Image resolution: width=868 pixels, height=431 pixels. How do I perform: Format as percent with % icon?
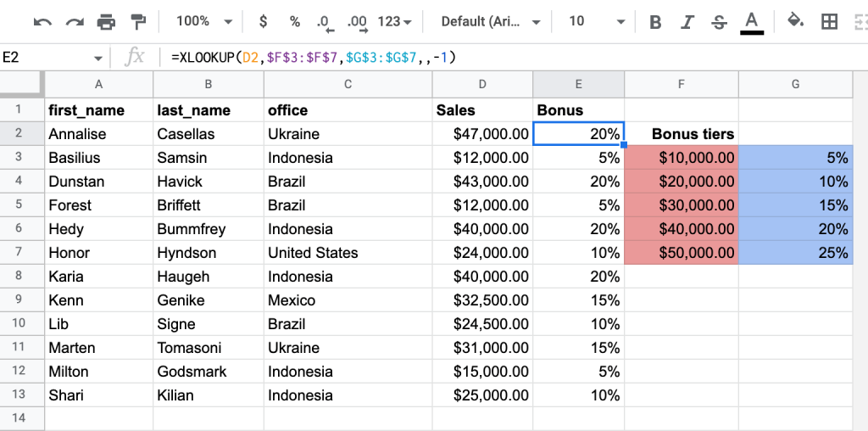click(294, 21)
